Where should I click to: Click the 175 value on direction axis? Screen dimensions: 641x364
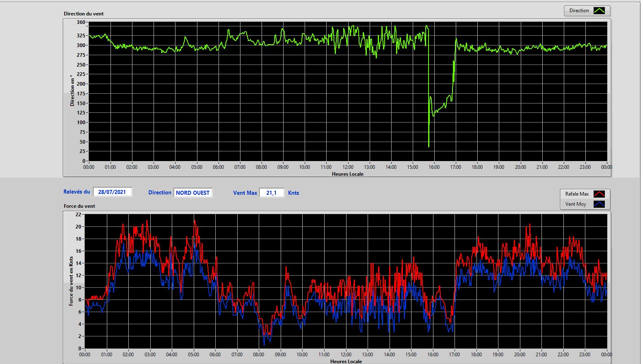click(x=81, y=94)
